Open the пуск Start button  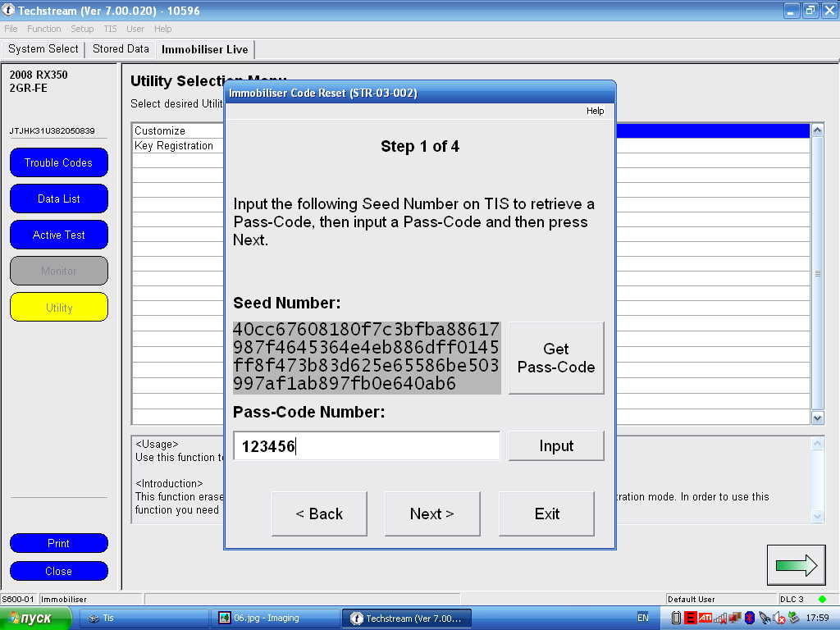pos(35,619)
